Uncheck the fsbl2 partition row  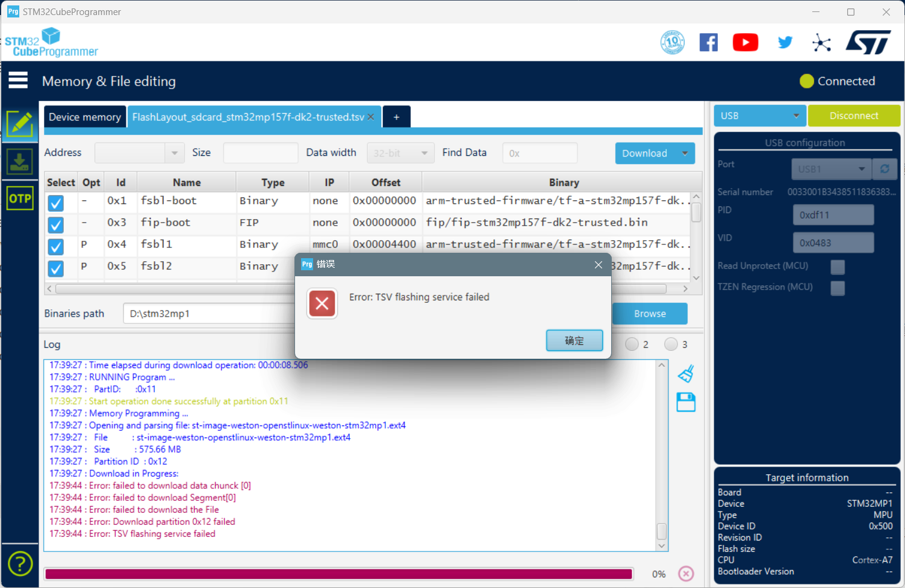(x=56, y=268)
